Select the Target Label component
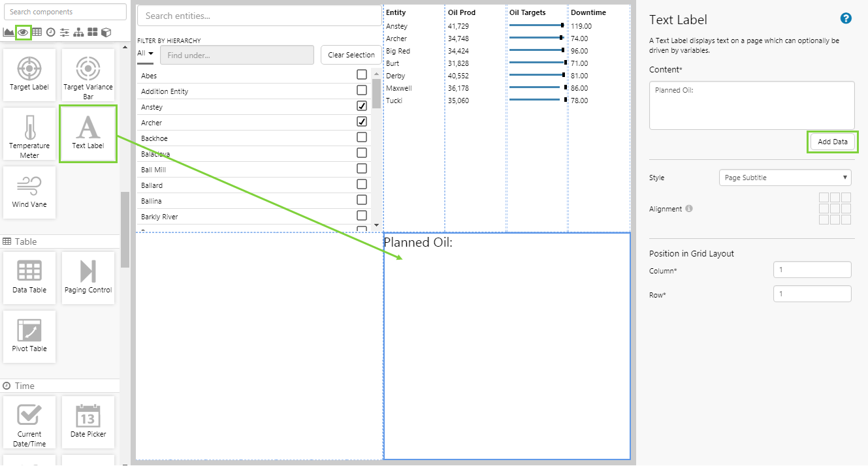868x466 pixels. (29, 75)
